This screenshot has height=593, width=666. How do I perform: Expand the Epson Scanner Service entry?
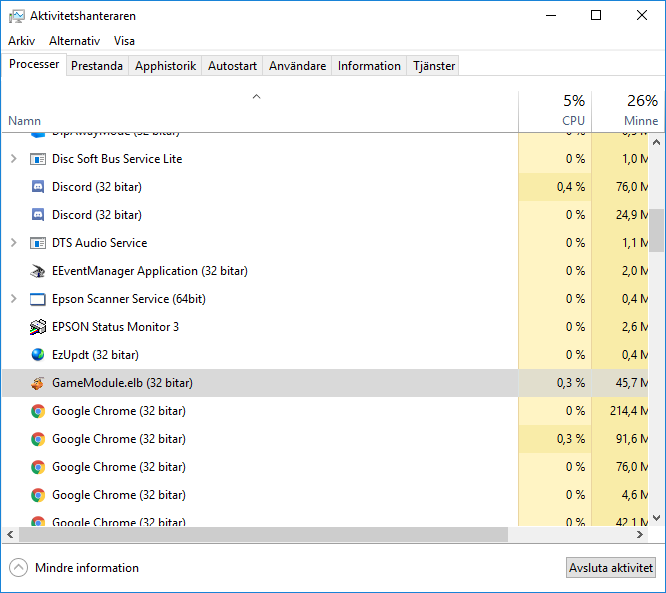[14, 299]
